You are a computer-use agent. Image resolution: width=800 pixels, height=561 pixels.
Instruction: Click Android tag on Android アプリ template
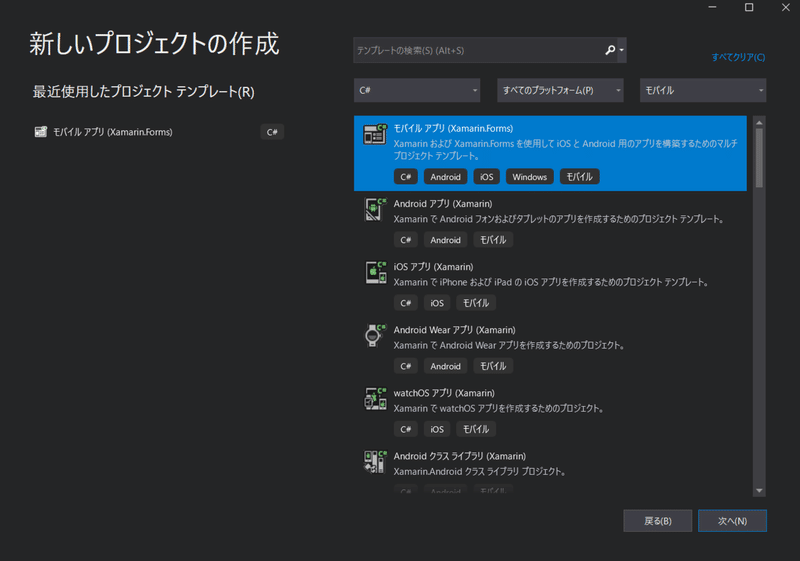pyautogui.click(x=445, y=240)
